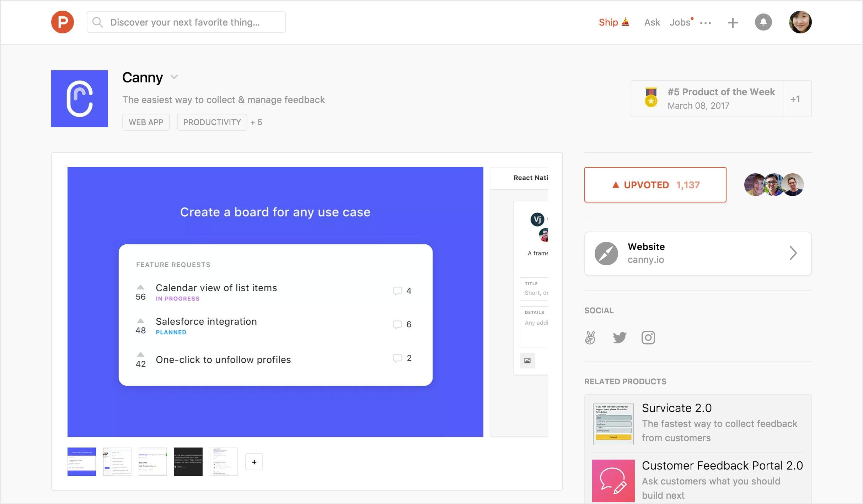863x504 pixels.
Task: Select the fourth dark screenshot thumbnail
Action: [x=189, y=461]
